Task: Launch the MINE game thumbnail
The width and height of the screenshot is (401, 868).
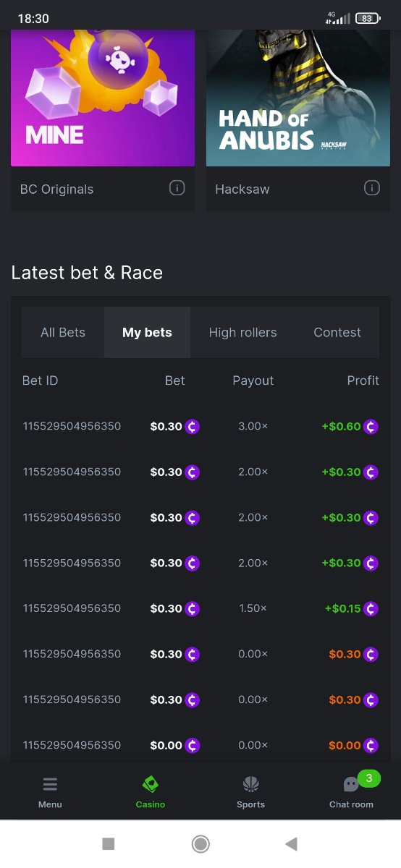Action: [x=103, y=98]
